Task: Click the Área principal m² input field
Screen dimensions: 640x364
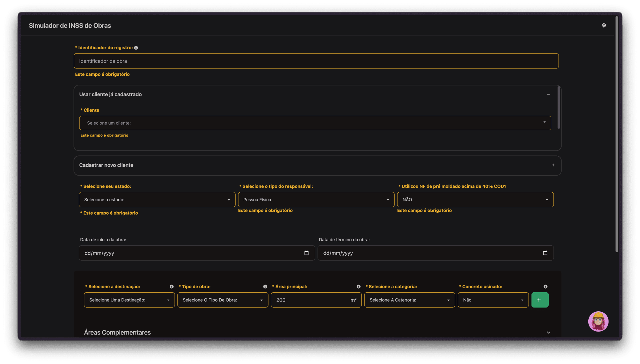Action: click(x=310, y=300)
